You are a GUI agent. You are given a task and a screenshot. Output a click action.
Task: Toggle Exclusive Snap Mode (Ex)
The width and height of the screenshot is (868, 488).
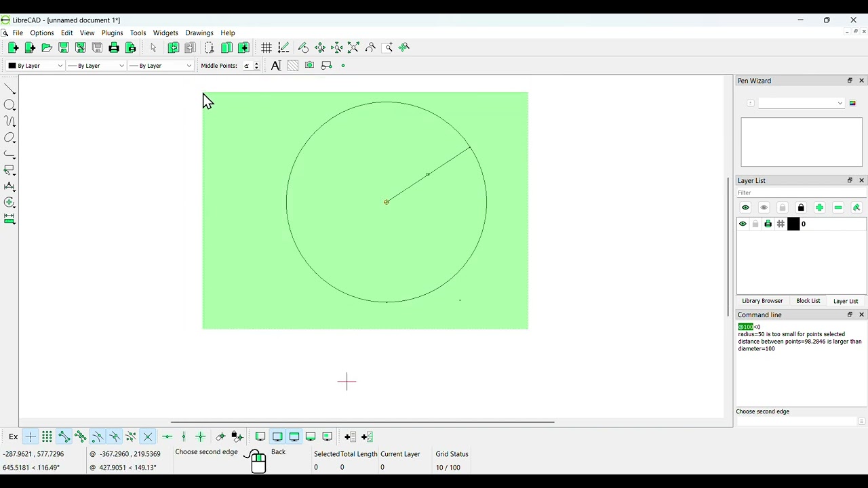pos(13,437)
